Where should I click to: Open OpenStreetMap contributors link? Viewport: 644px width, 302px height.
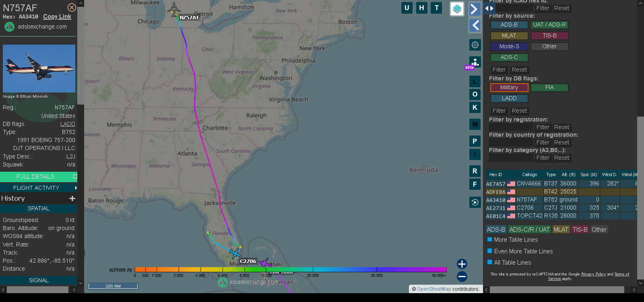click(x=434, y=289)
